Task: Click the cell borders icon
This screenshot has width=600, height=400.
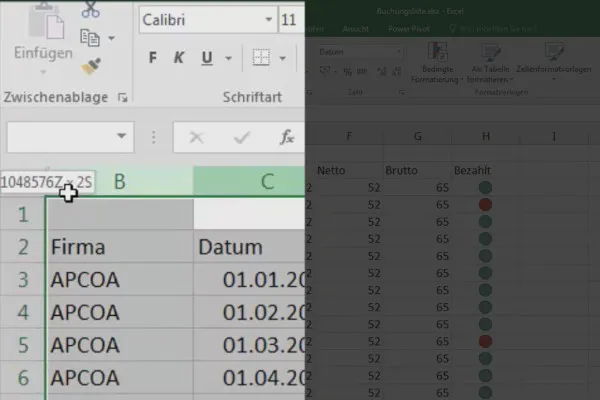Action: [261, 58]
